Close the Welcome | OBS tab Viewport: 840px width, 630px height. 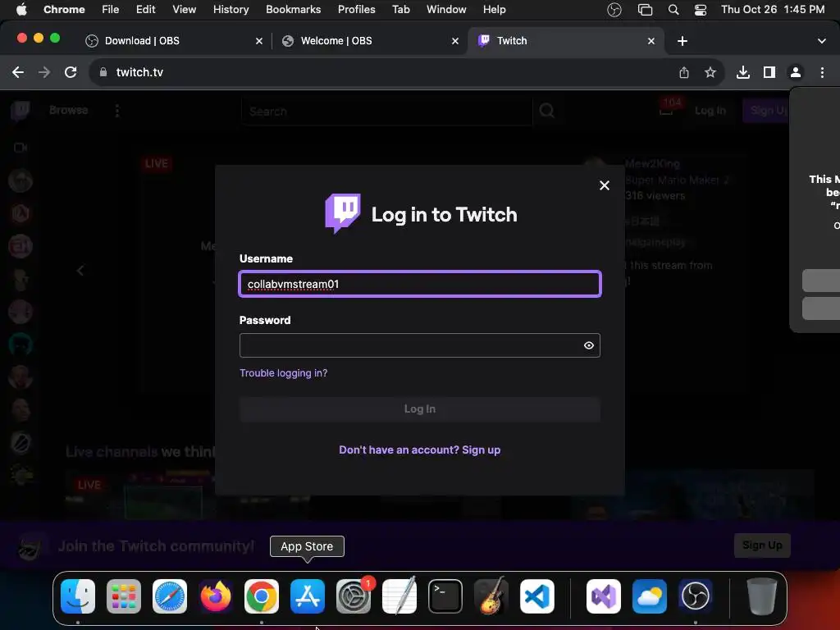pos(455,41)
